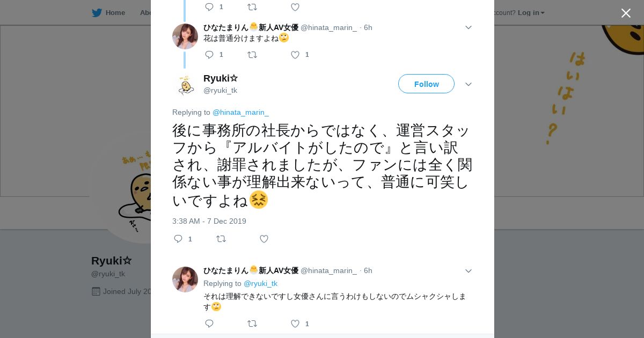Follow the Ryuki account

click(x=426, y=84)
